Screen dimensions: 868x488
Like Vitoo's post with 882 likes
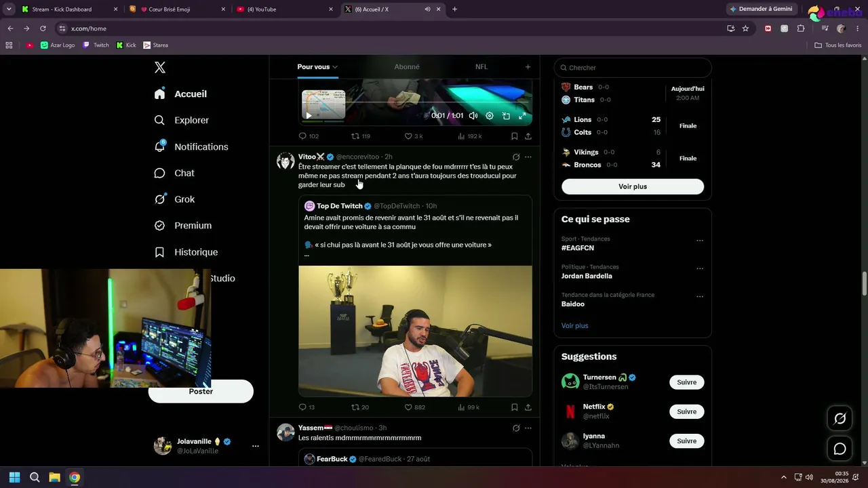[415, 407]
